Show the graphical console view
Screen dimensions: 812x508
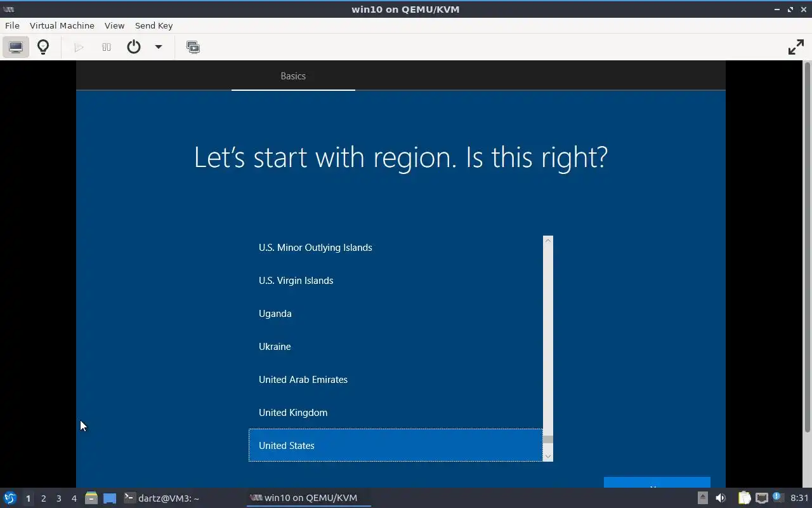point(16,47)
